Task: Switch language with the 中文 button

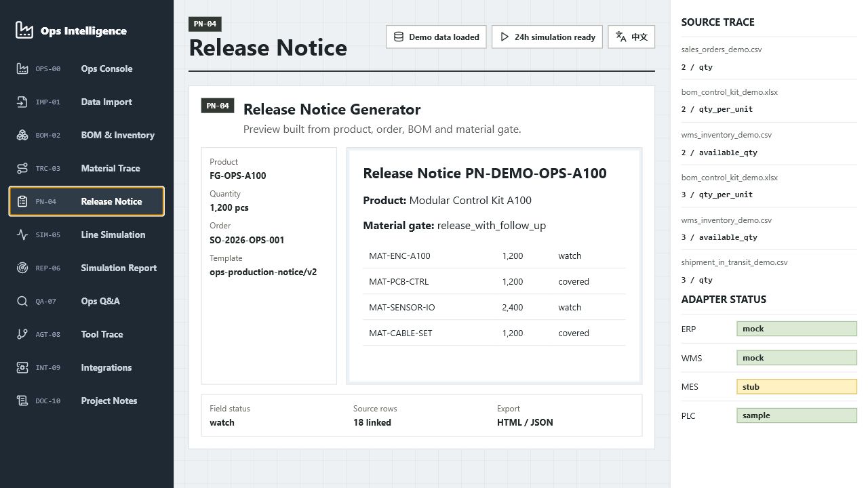Action: (x=631, y=37)
